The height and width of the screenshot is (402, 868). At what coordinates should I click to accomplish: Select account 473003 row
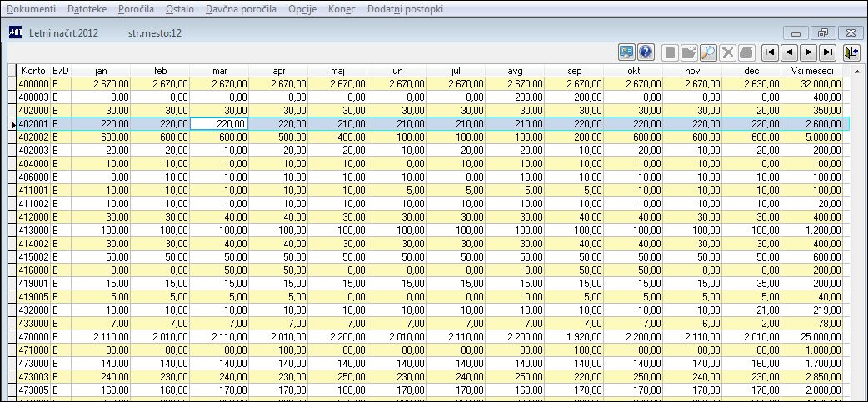[x=430, y=376]
